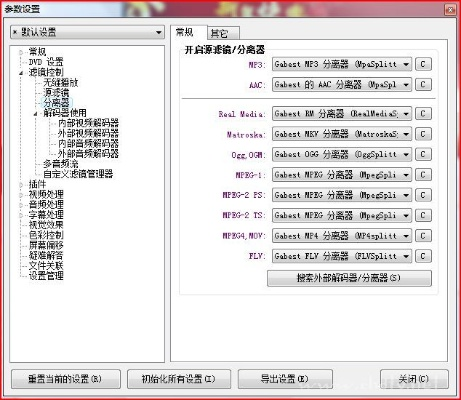Select 视频处理 in the tree
Screen dimensions: 461x400
pyautogui.click(x=46, y=194)
